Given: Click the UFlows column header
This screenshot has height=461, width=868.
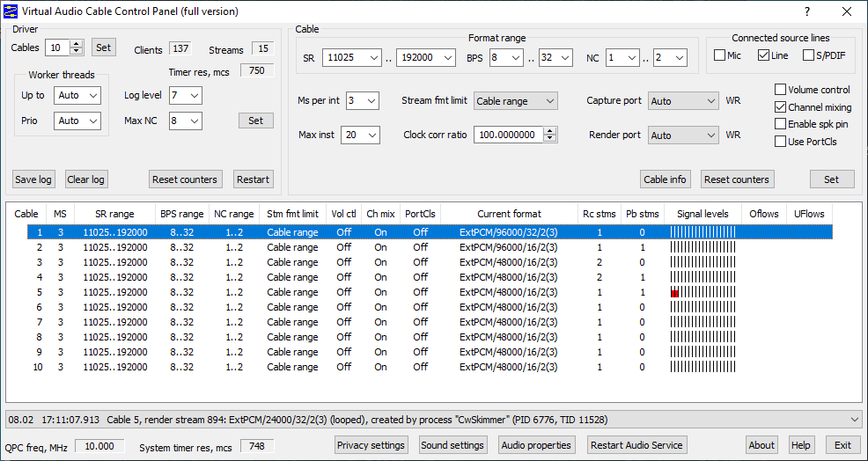Looking at the screenshot, I should pyautogui.click(x=809, y=214).
